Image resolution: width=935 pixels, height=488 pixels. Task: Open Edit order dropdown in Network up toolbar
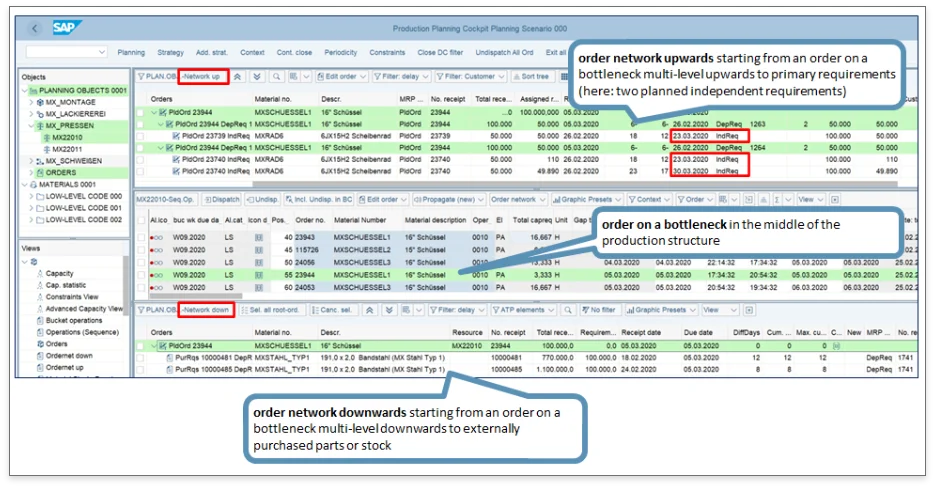pos(340,76)
